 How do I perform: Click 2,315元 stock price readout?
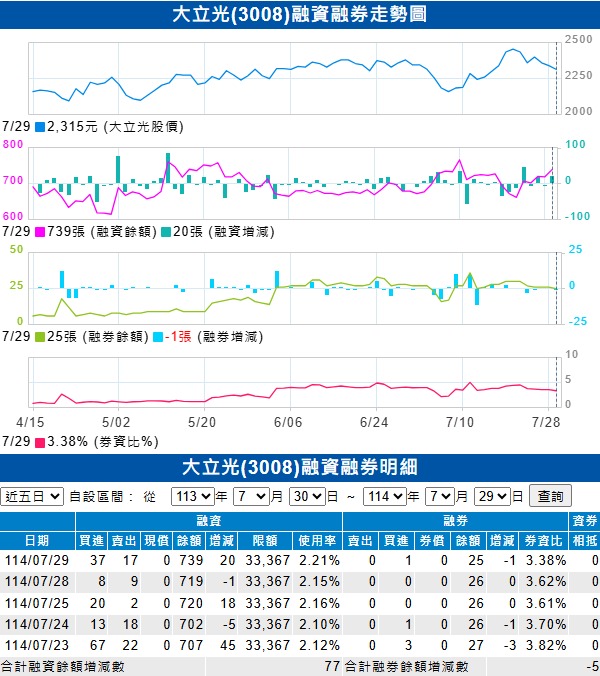tap(72, 127)
